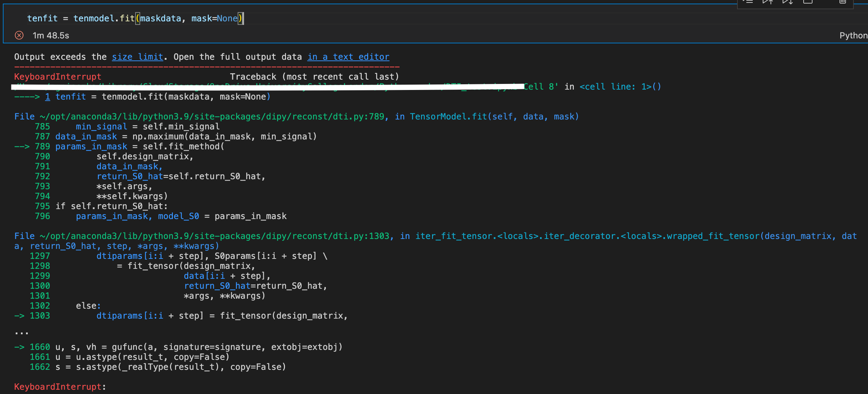Click 'Traceback (most recent call last)' text

(314, 77)
